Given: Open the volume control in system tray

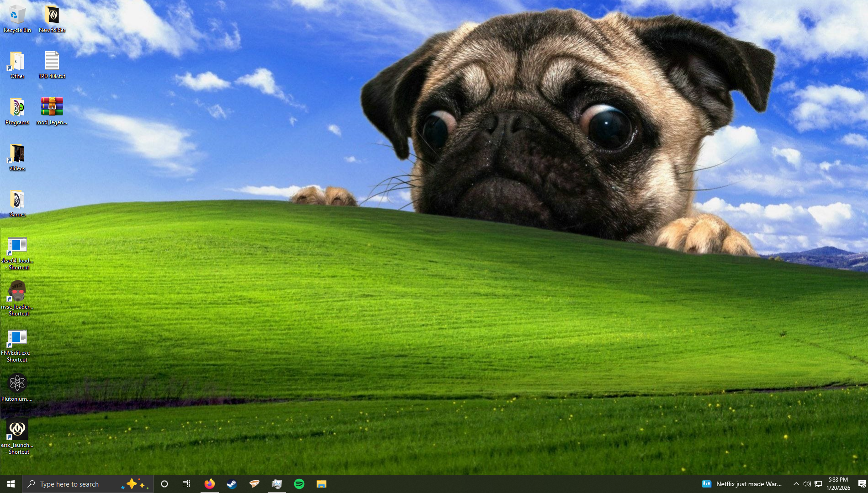Looking at the screenshot, I should click(807, 484).
